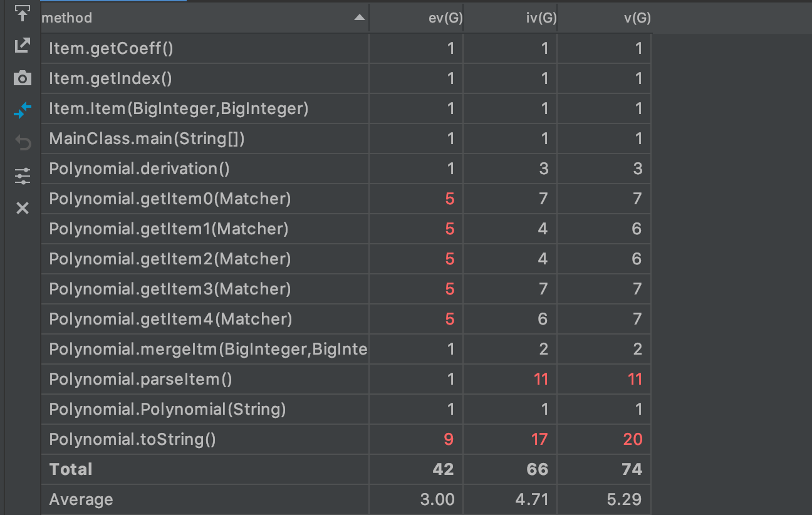Image resolution: width=812 pixels, height=515 pixels.
Task: Click the camera snapshot icon
Action: [23, 78]
